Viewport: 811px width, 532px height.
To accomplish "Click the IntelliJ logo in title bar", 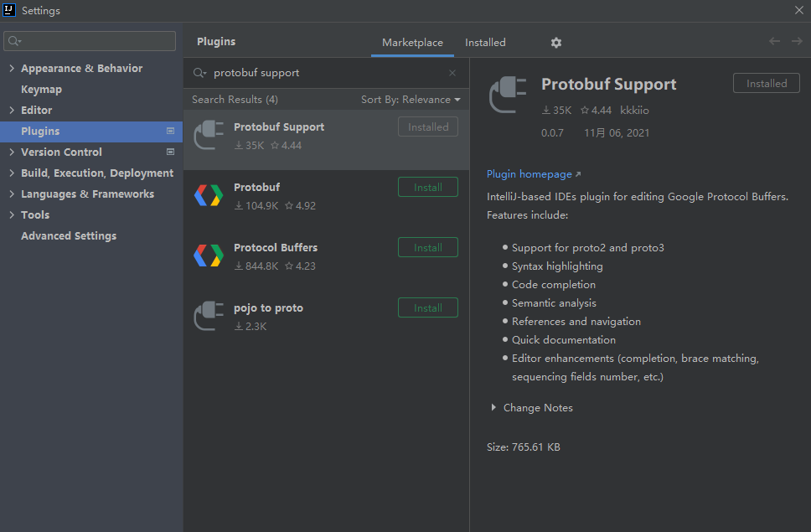I will (x=8, y=10).
